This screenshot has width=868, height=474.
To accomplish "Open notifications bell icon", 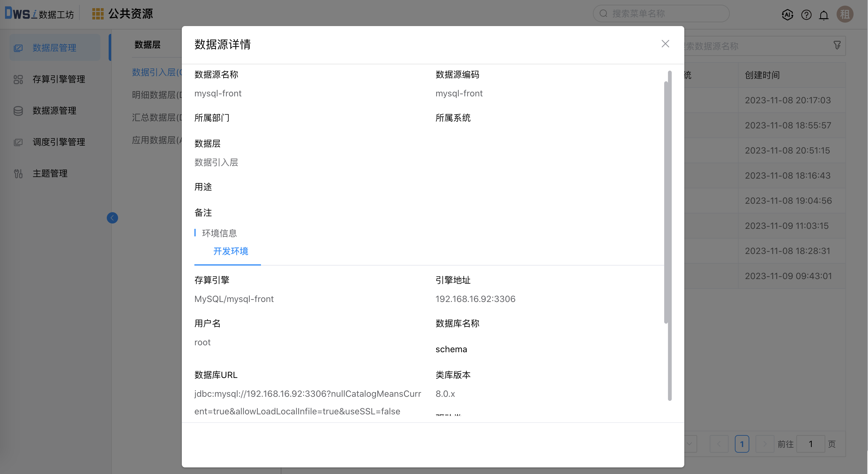I will [823, 15].
